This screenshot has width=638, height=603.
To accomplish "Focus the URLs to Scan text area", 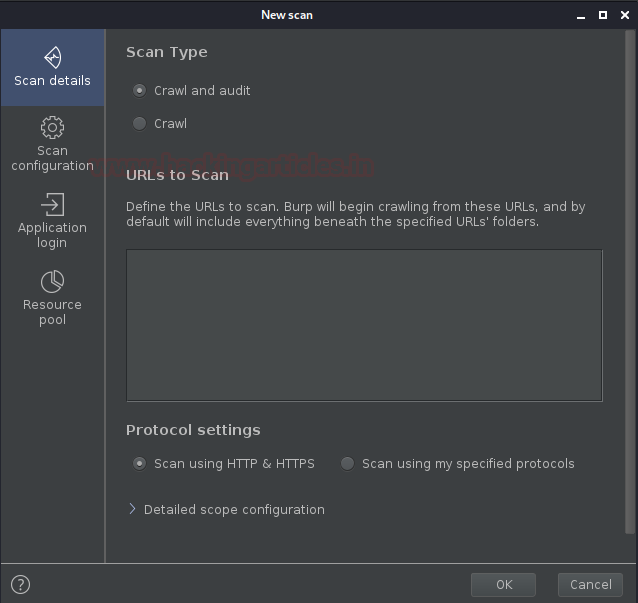I will coord(364,325).
